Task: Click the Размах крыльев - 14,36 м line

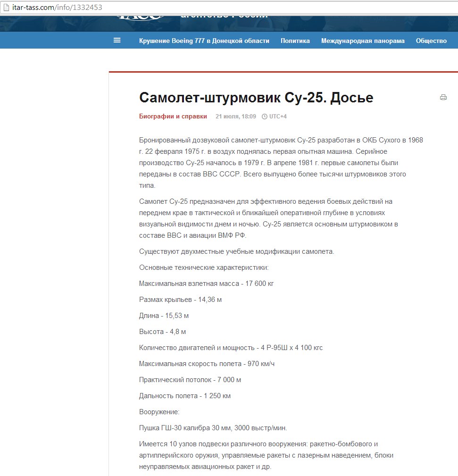Action: point(180,300)
